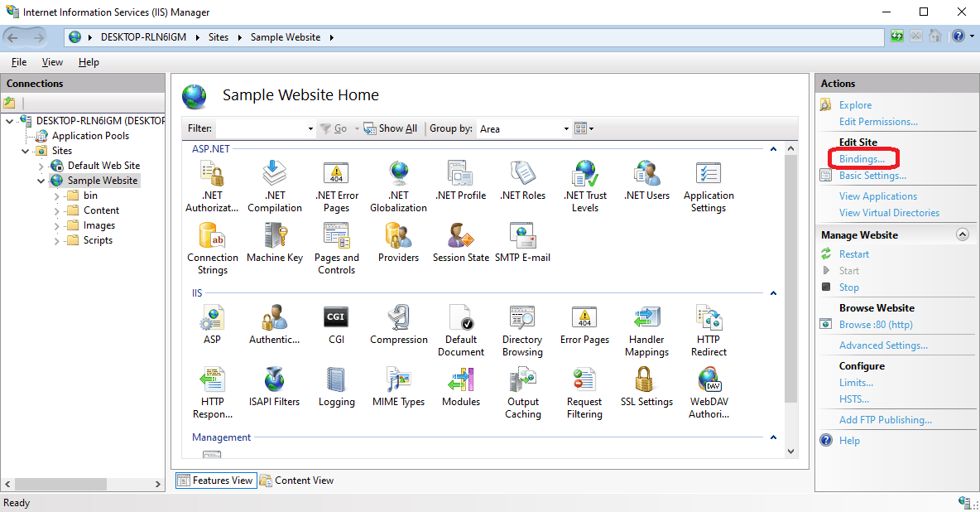Open the File menu
This screenshot has width=980, height=512.
tap(19, 62)
